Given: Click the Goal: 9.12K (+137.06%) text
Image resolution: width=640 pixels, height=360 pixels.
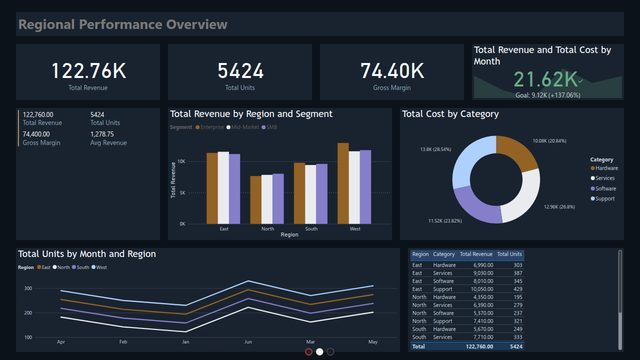Looking at the screenshot, I should pyautogui.click(x=548, y=95).
